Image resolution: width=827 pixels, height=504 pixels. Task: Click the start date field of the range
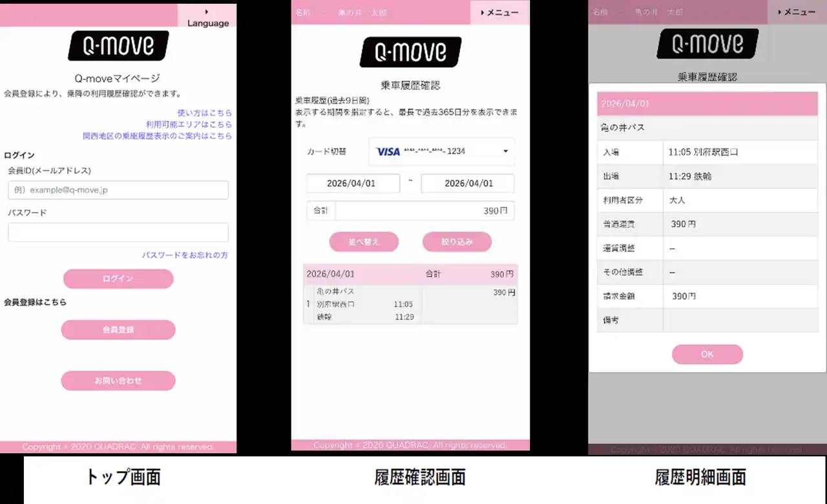coord(353,184)
